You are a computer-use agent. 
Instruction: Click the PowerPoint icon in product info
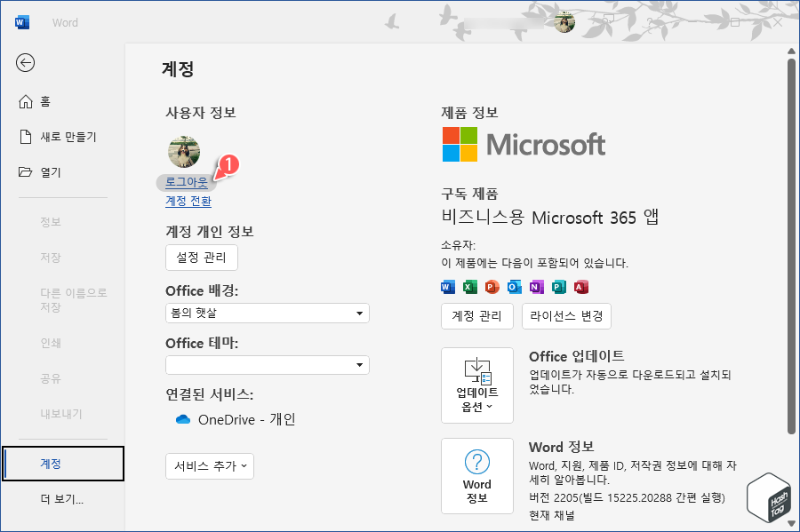tap(490, 286)
